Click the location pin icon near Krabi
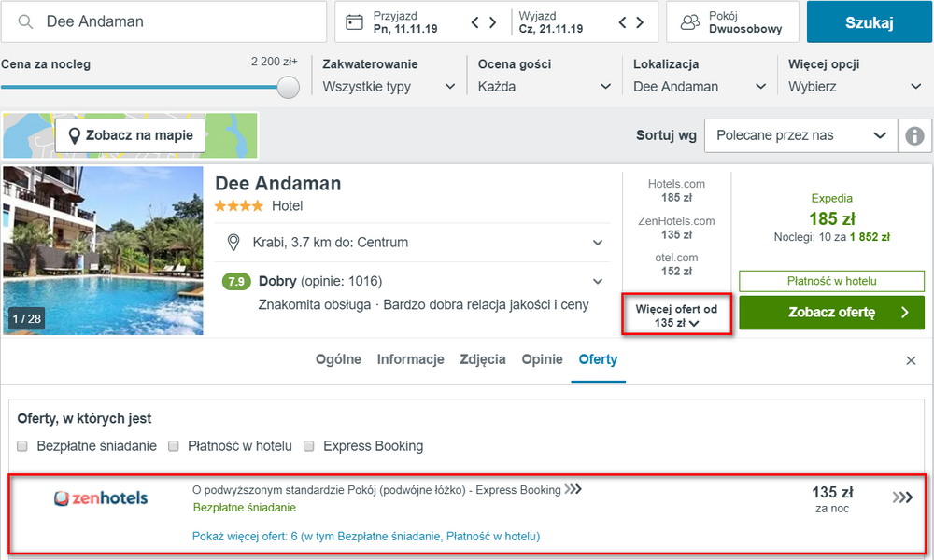This screenshot has width=934, height=560. tap(233, 243)
